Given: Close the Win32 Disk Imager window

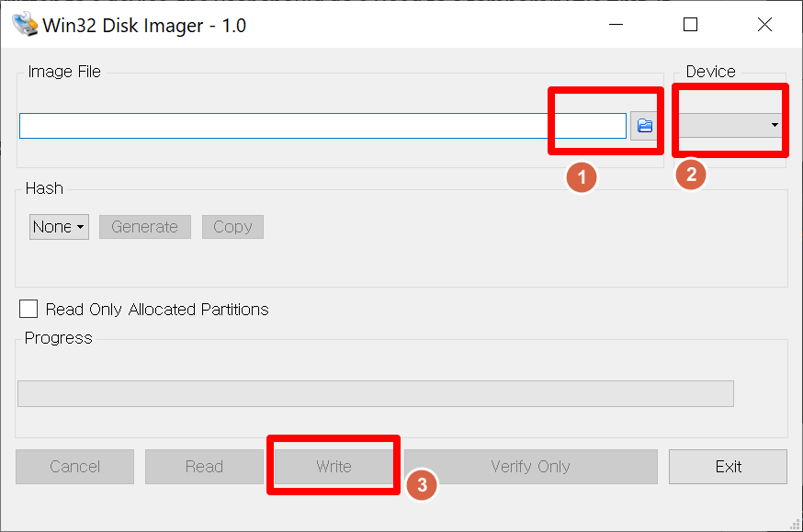Looking at the screenshot, I should [x=764, y=25].
